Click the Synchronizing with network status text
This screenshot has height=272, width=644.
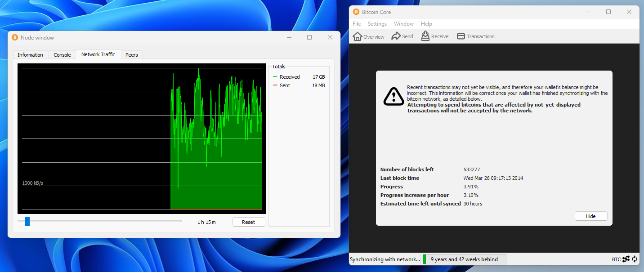pyautogui.click(x=385, y=259)
